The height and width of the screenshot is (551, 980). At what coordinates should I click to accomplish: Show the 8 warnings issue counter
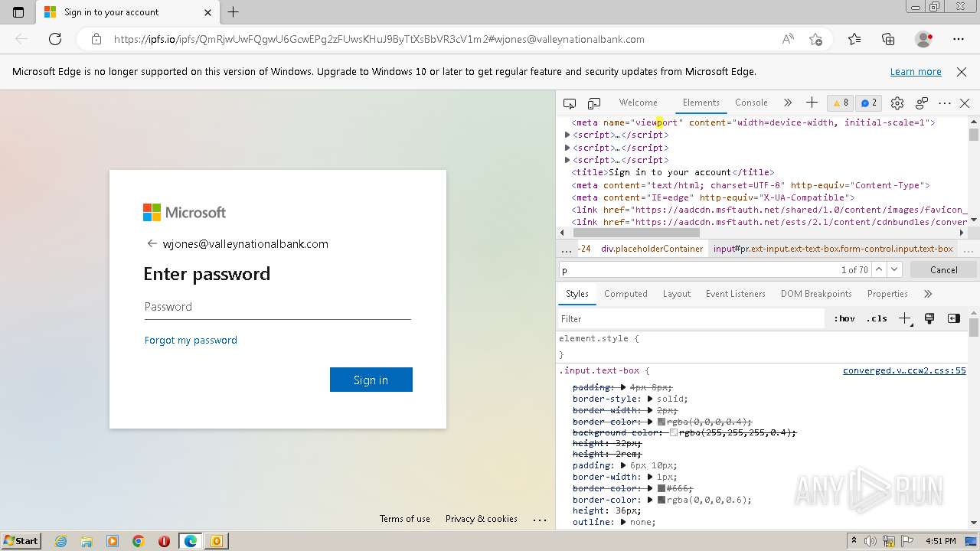[x=841, y=103]
